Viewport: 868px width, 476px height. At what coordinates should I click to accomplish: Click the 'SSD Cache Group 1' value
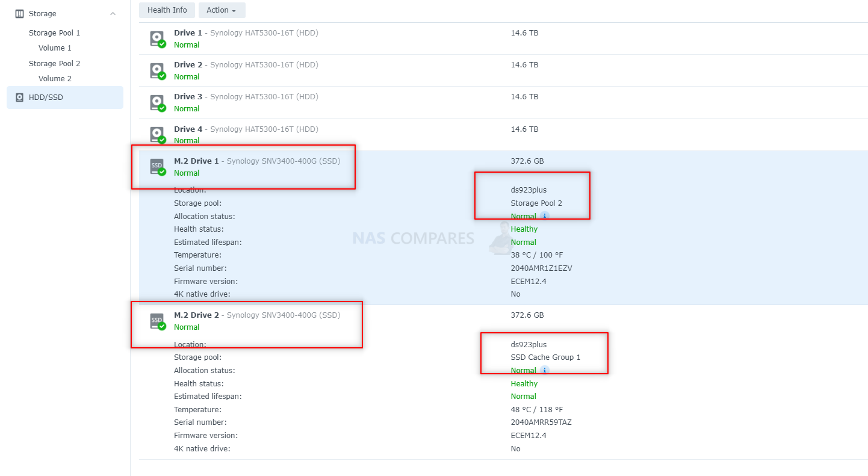[x=545, y=357]
